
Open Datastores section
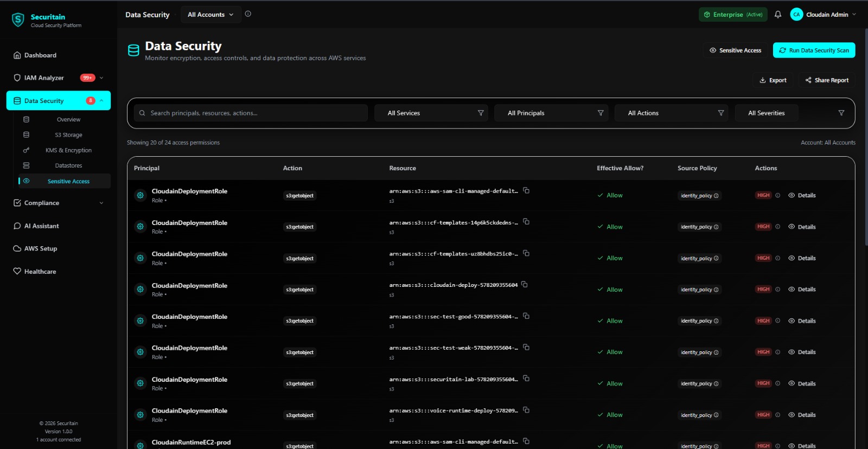click(x=68, y=165)
